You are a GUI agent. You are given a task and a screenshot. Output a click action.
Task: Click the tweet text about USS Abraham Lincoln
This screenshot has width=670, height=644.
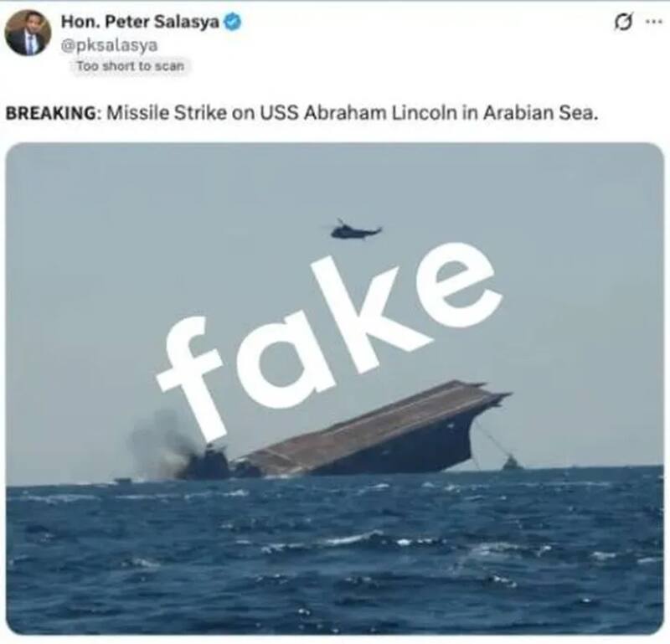(x=301, y=113)
